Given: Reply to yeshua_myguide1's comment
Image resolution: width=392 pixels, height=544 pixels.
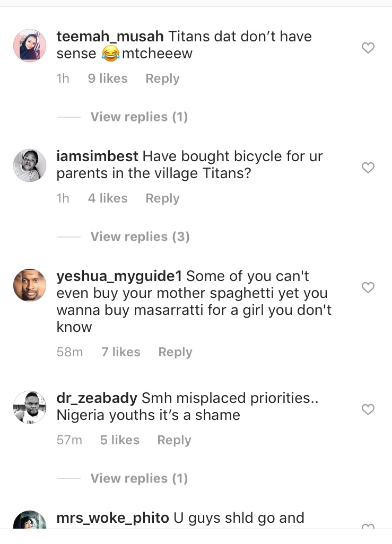Looking at the screenshot, I should point(175,352).
